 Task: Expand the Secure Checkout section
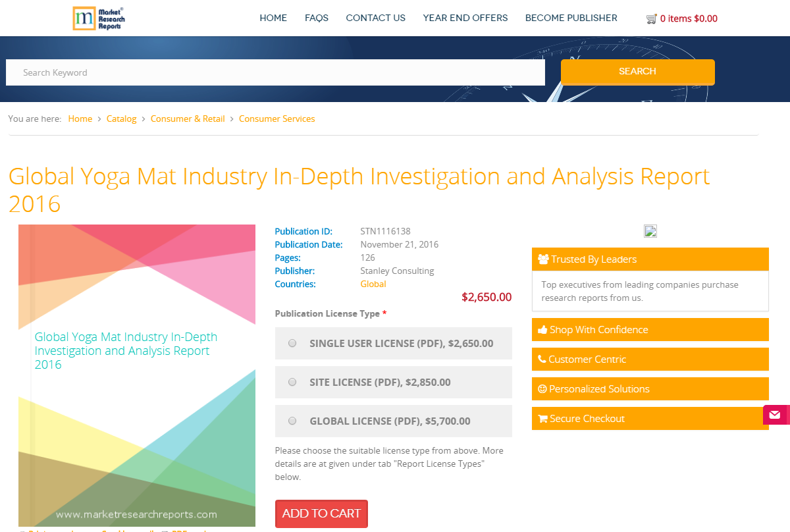[x=650, y=419]
